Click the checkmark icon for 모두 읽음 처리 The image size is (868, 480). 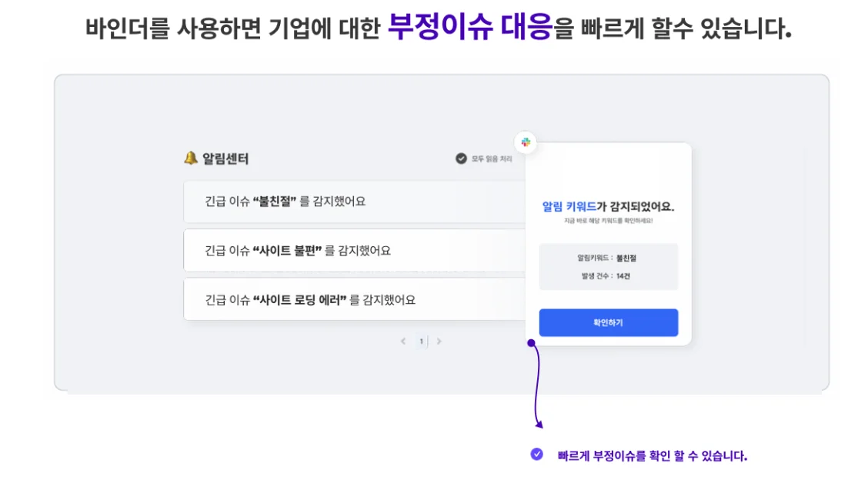pyautogui.click(x=461, y=158)
